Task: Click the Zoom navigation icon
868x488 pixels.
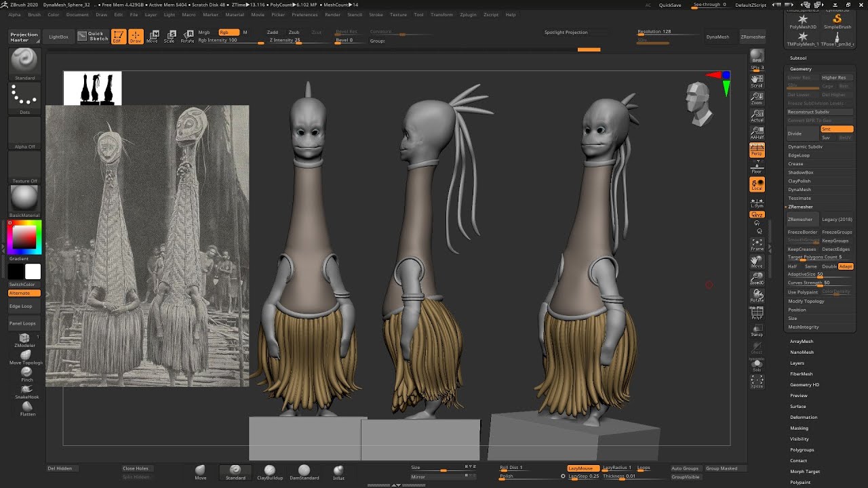Action: (x=757, y=98)
